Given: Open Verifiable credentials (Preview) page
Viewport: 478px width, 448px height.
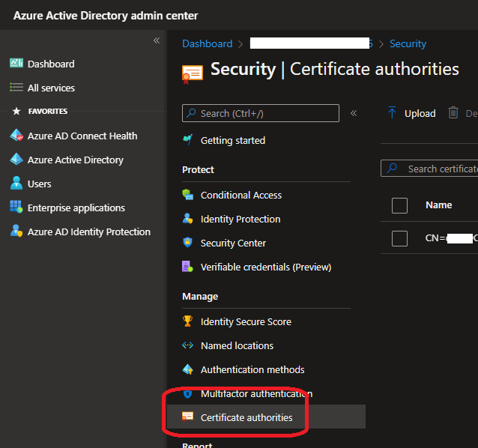Looking at the screenshot, I should point(265,267).
